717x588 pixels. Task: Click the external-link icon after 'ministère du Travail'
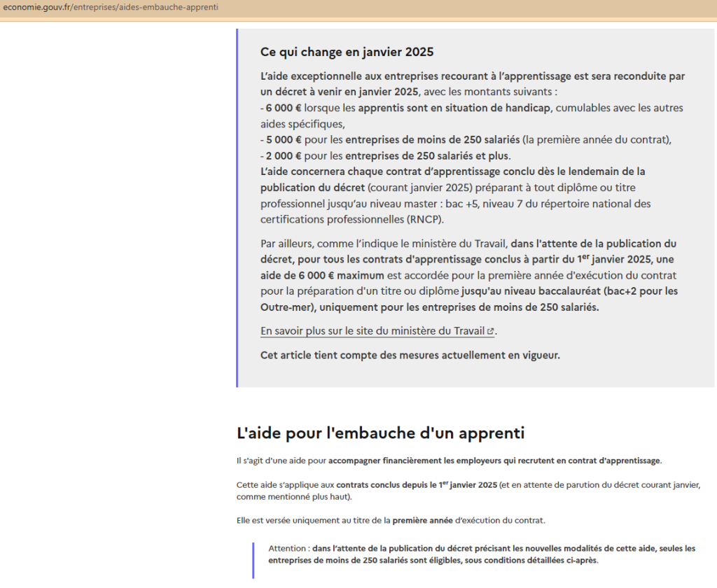491,332
